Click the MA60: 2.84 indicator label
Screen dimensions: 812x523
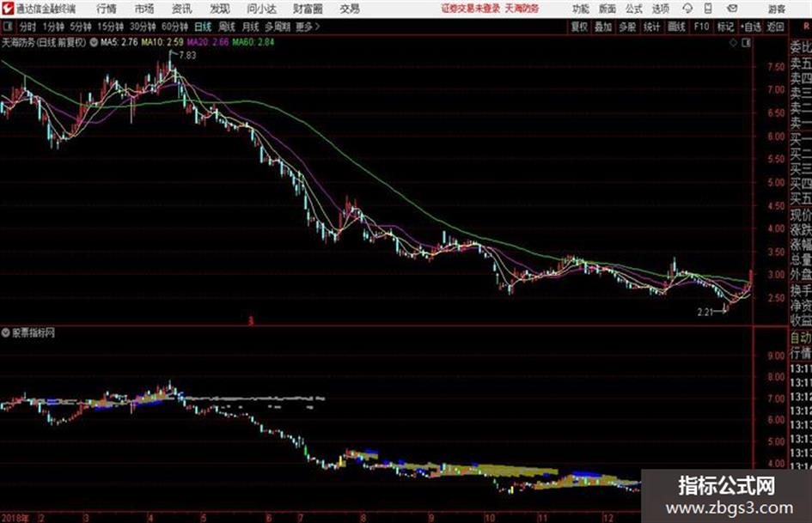[x=253, y=42]
